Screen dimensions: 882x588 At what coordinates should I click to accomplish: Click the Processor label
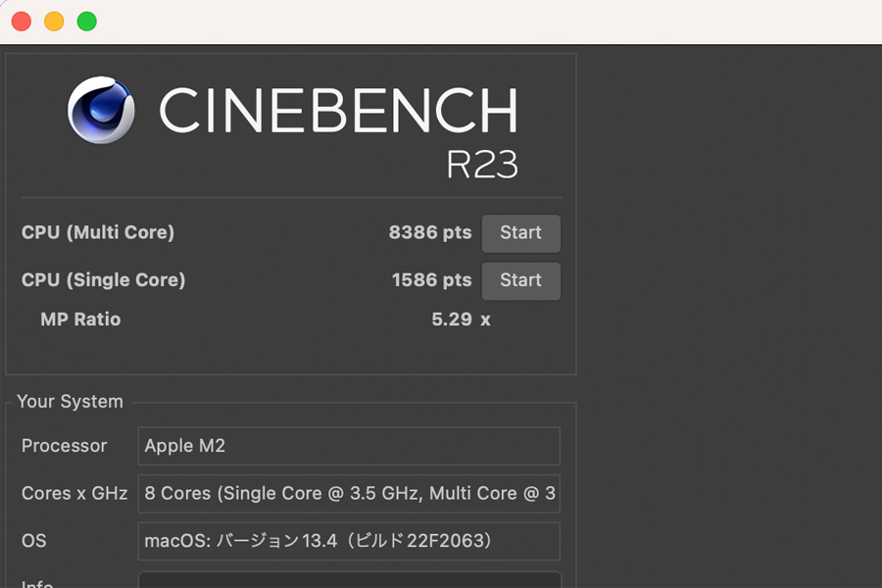[64, 446]
